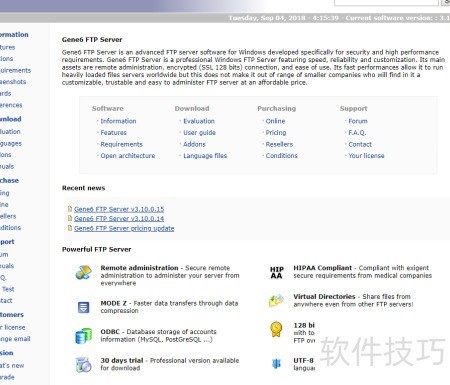450x385 pixels.
Task: Open Pricing link in Purchasing column
Action: 276,133
